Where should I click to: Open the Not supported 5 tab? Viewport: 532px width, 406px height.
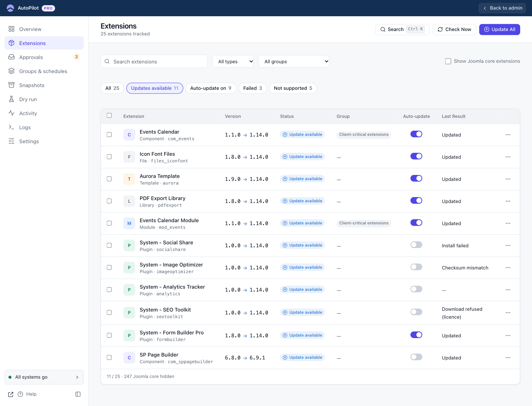click(x=293, y=88)
